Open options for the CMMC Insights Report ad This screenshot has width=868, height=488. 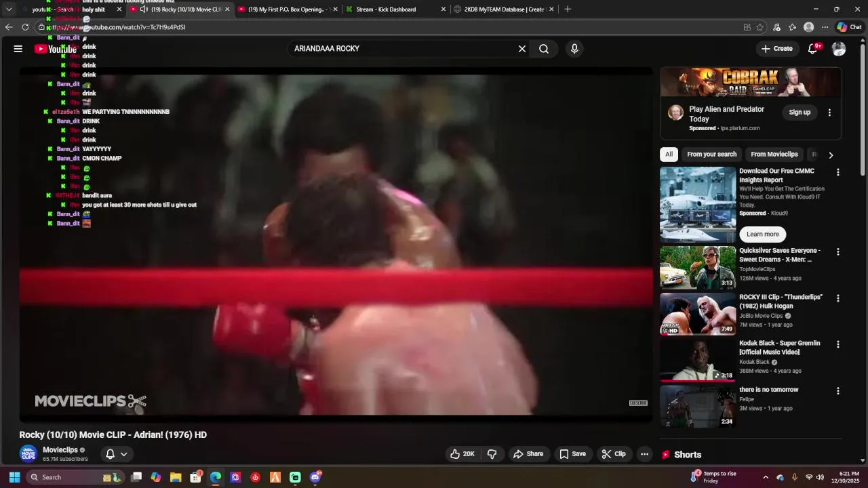point(838,172)
